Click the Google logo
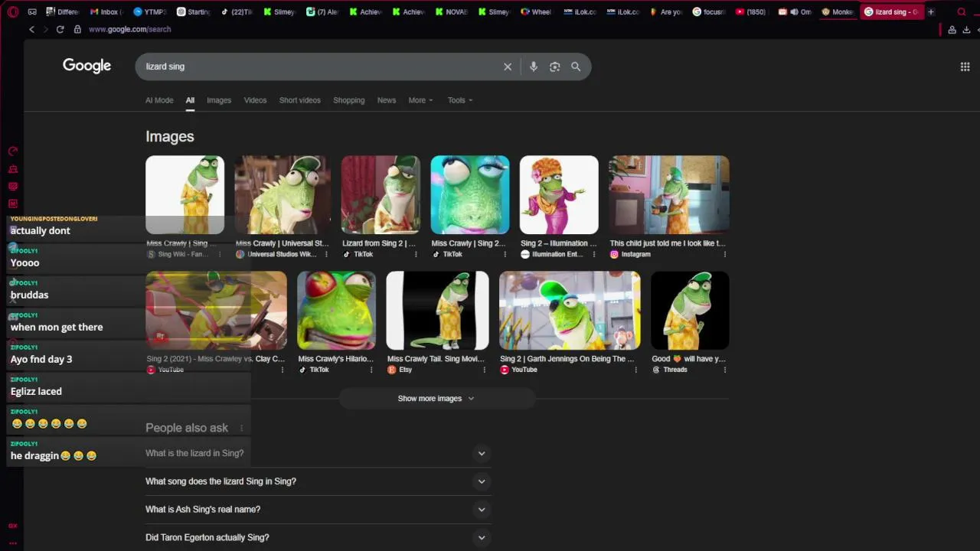 click(x=87, y=66)
